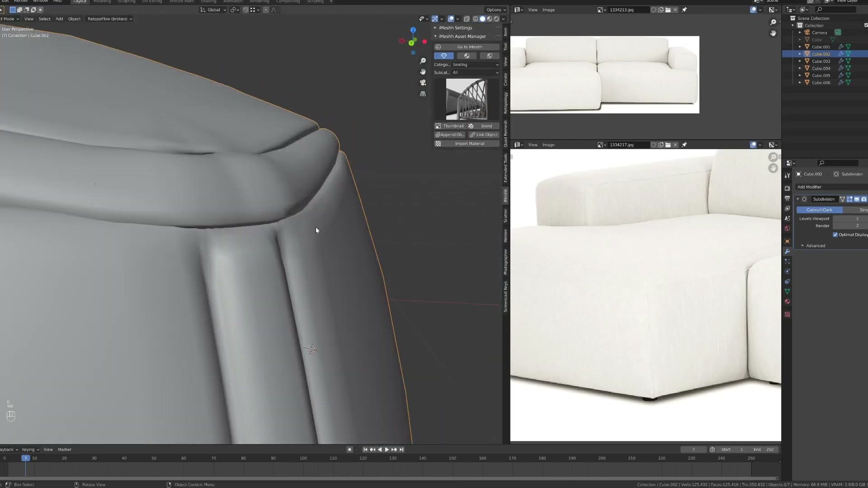Click zoom icon in upper image editor
This screenshot has width=868, height=488.
pyautogui.click(x=773, y=22)
